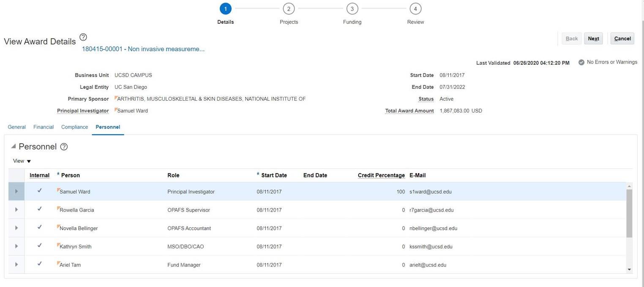Click the Internal checkmark for Ariel Tam
This screenshot has width=644, height=287.
pyautogui.click(x=39, y=263)
